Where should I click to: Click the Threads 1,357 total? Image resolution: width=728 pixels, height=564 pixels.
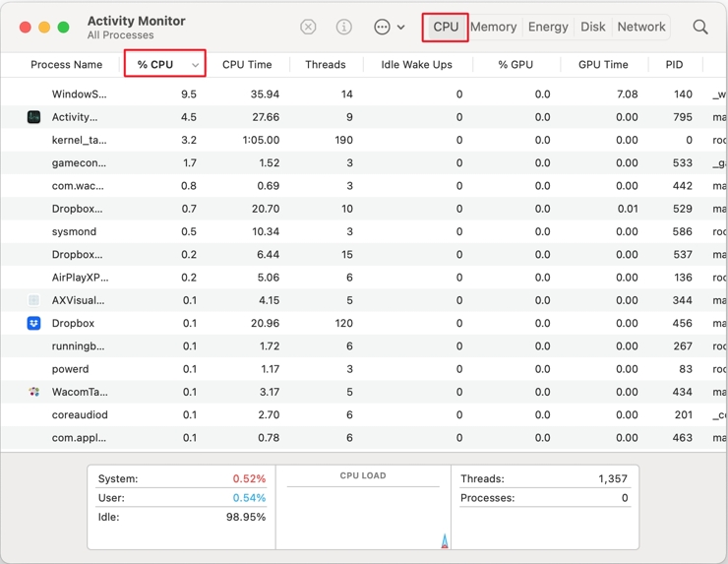click(613, 478)
